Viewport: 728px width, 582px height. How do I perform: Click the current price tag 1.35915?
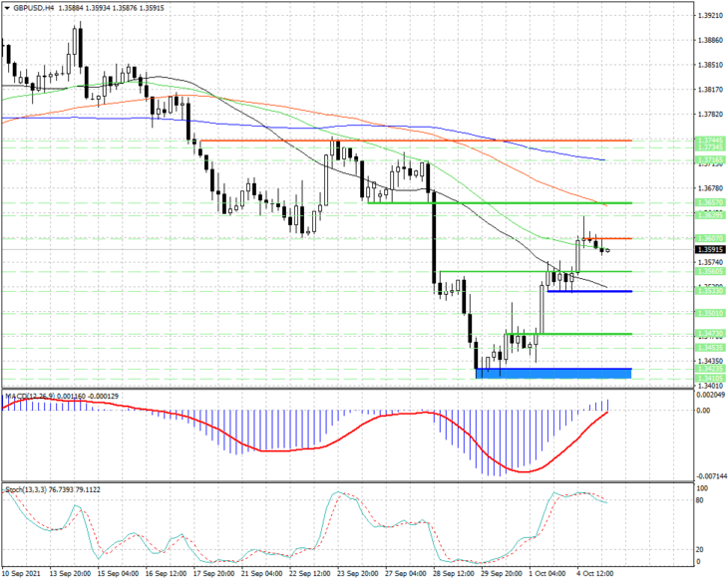(x=710, y=250)
